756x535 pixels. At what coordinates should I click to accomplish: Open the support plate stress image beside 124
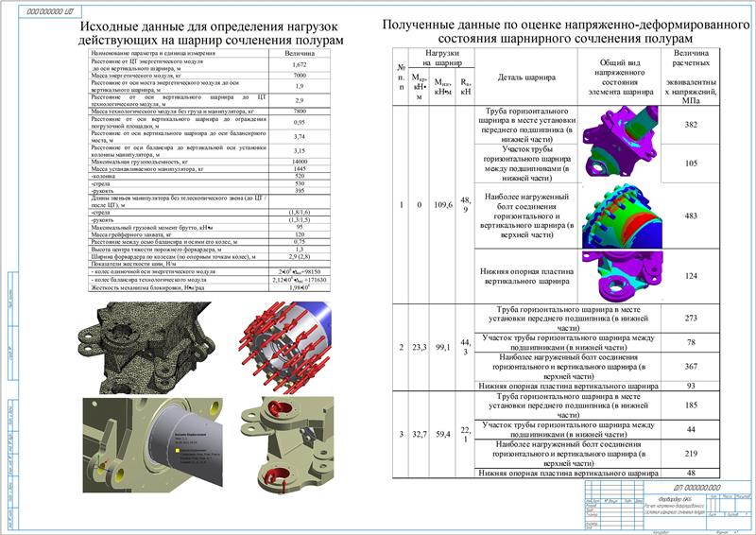coord(621,276)
